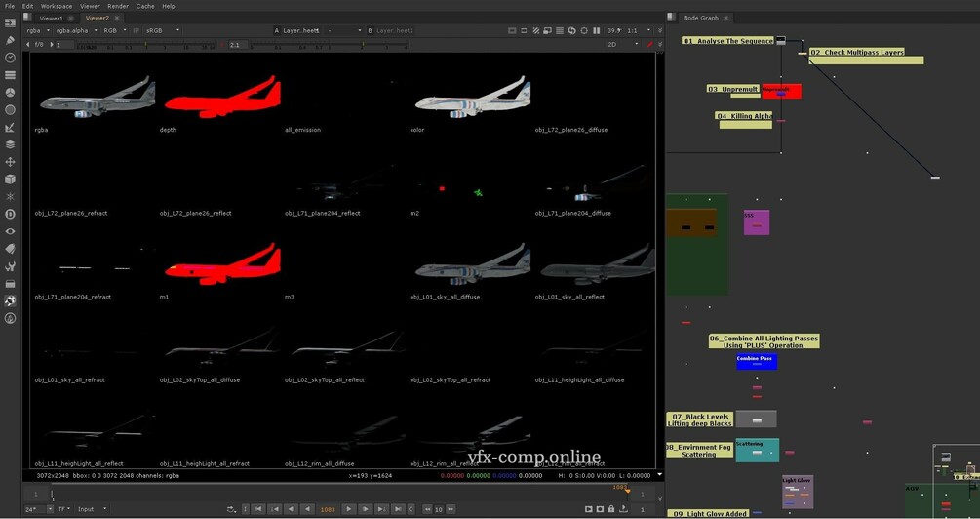
Task: Open the Color nodes wheel icon
Action: [10, 93]
